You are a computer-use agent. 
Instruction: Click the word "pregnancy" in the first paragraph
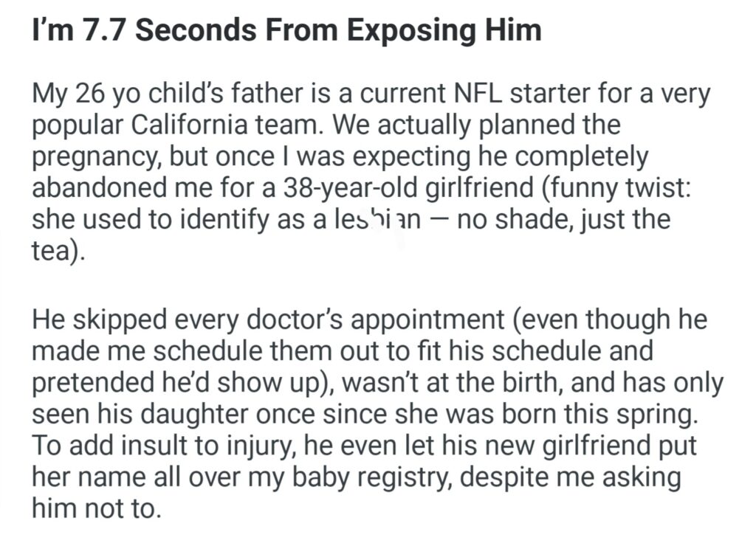(x=97, y=158)
